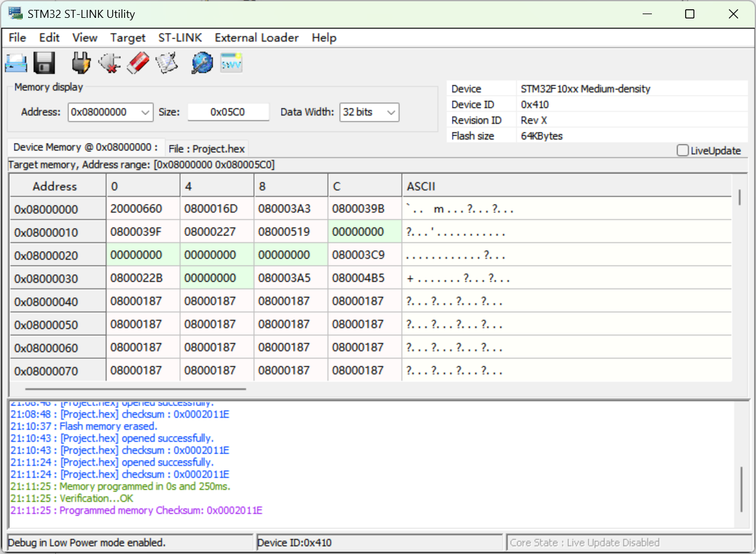756x554 pixels.
Task: Click Flash size value 64KBytes
Action: (542, 136)
